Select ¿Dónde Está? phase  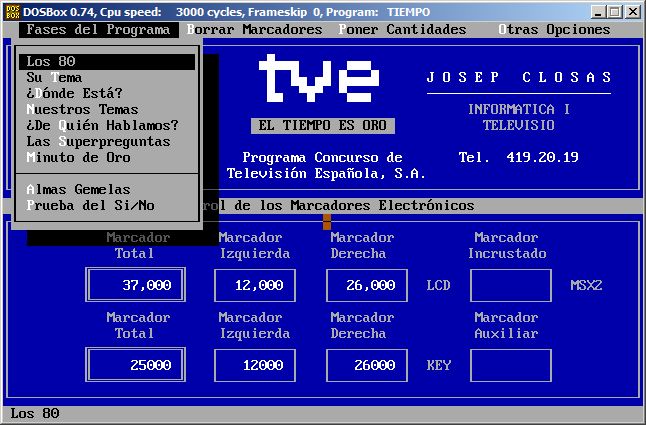(75, 94)
